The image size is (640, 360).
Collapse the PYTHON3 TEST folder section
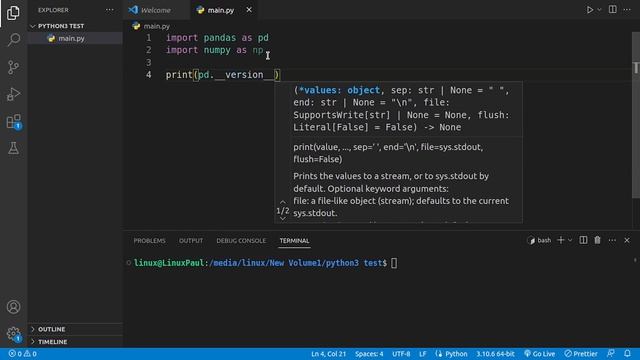(61, 26)
